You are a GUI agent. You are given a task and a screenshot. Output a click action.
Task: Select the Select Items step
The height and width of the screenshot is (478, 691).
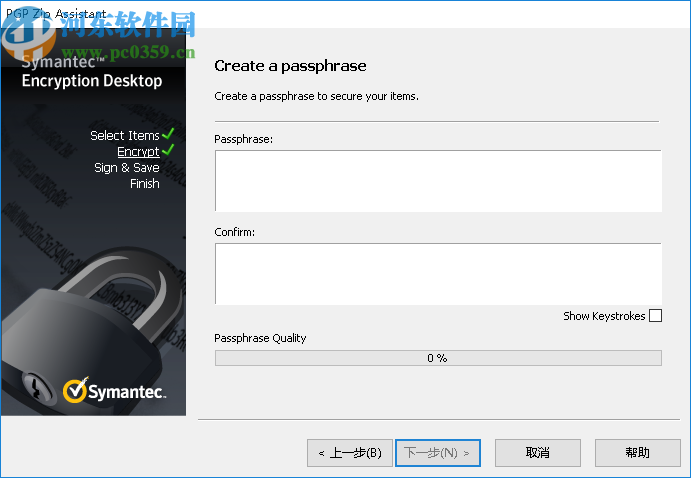(x=125, y=135)
